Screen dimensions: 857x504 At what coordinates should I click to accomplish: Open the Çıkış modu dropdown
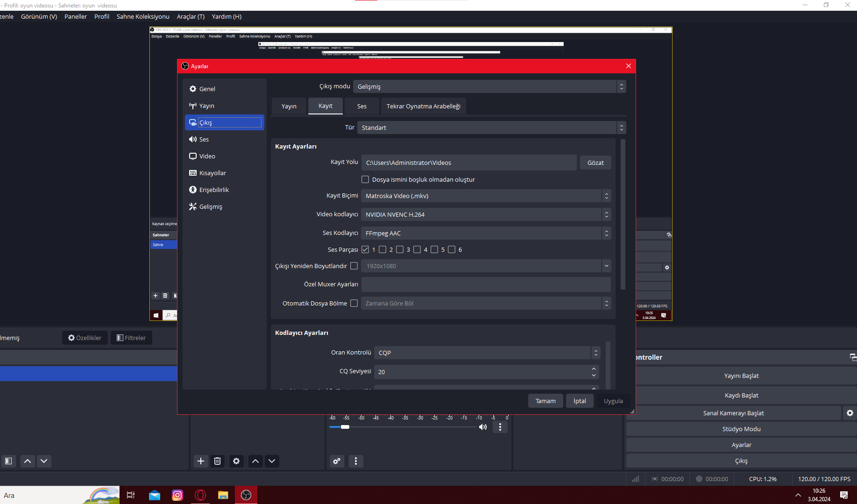[489, 86]
